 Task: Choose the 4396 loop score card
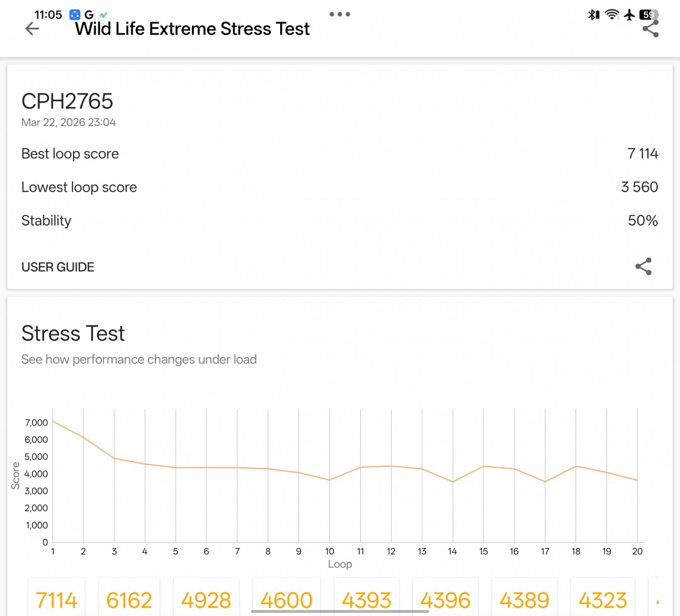tap(446, 600)
